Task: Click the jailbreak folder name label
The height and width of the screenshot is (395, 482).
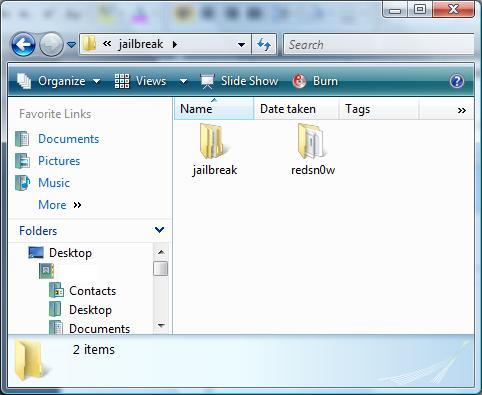Action: [x=215, y=170]
